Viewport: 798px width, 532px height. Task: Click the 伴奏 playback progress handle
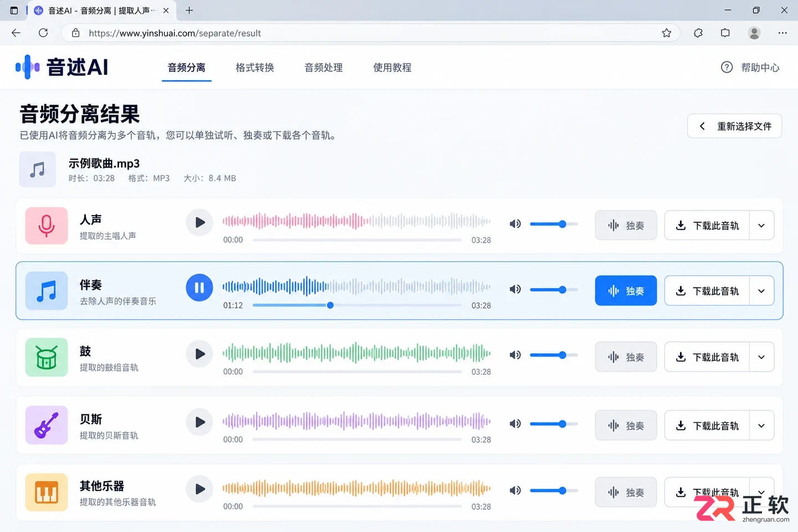pyautogui.click(x=330, y=305)
